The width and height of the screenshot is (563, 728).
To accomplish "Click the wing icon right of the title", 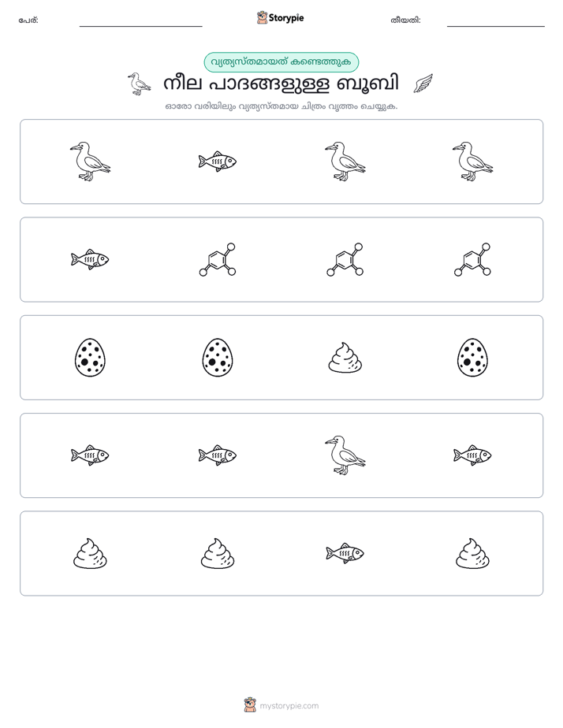I will [423, 84].
